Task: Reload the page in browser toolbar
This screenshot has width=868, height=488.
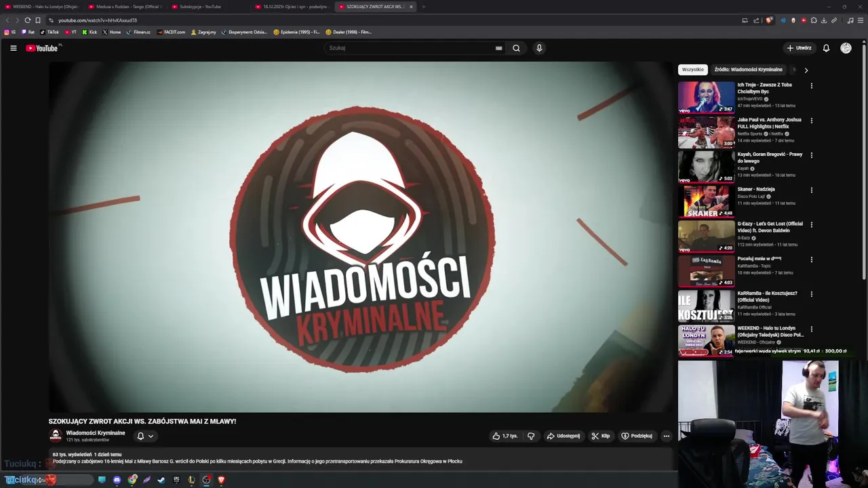Action: [x=27, y=20]
